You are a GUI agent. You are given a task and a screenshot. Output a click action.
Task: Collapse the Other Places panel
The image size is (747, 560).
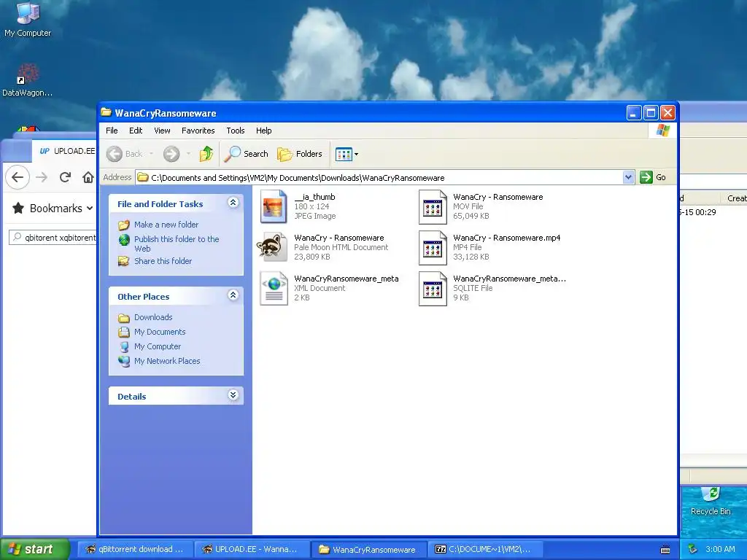[233, 295]
